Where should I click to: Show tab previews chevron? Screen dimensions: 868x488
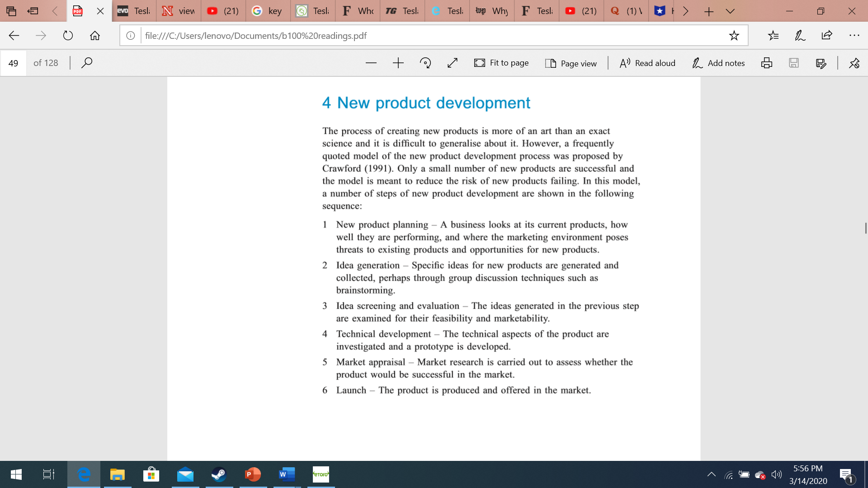coord(730,11)
